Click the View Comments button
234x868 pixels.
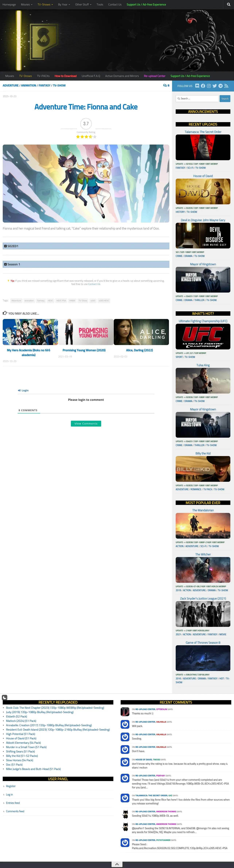click(x=86, y=424)
